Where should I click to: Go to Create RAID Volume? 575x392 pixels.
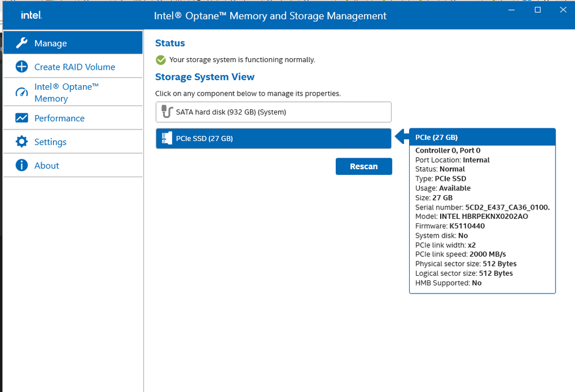tap(73, 67)
